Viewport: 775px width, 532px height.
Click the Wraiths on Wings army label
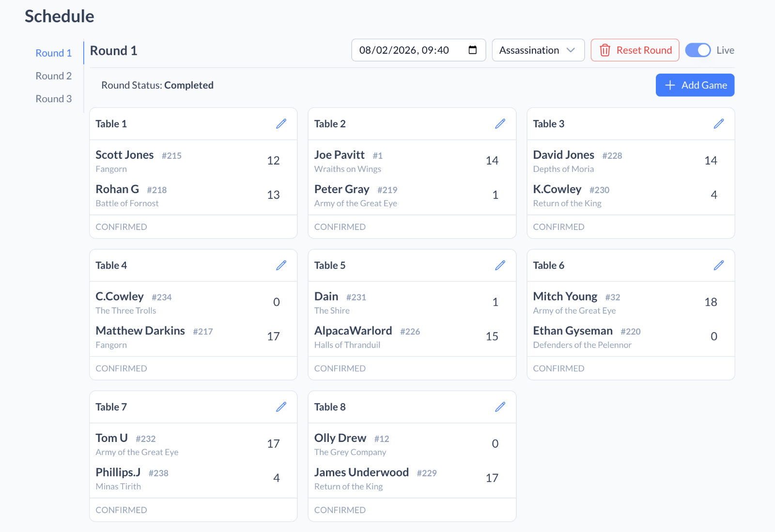tap(347, 169)
